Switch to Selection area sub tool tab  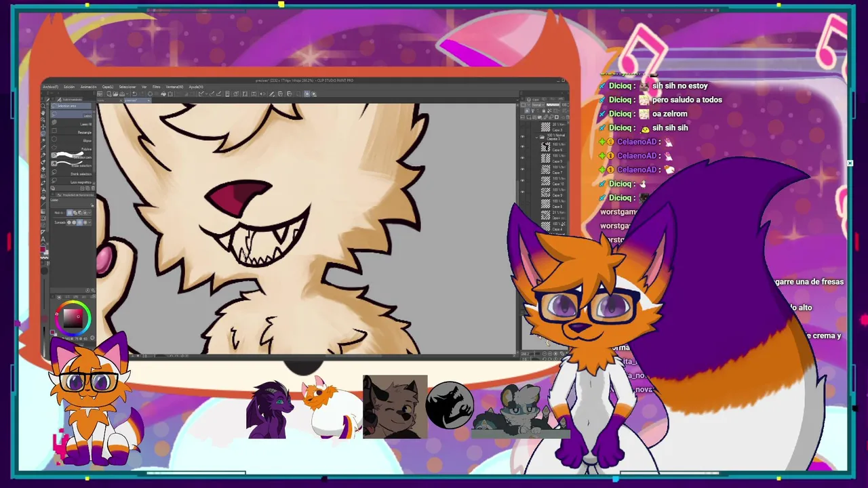[71, 106]
